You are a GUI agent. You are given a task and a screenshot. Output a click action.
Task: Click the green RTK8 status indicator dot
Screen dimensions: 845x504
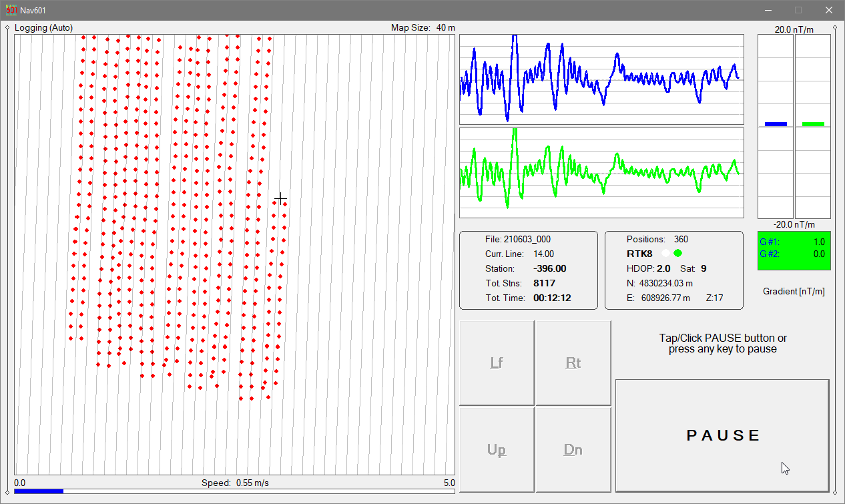pos(678,253)
